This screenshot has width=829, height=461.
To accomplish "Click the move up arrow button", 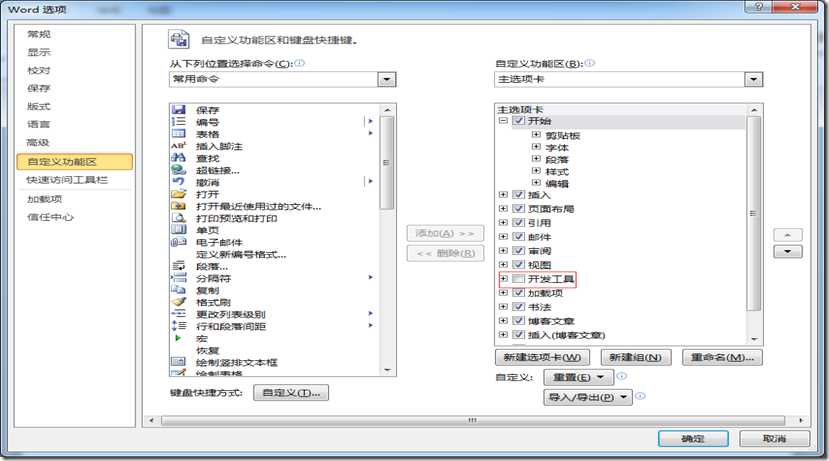I will pyautogui.click(x=788, y=235).
